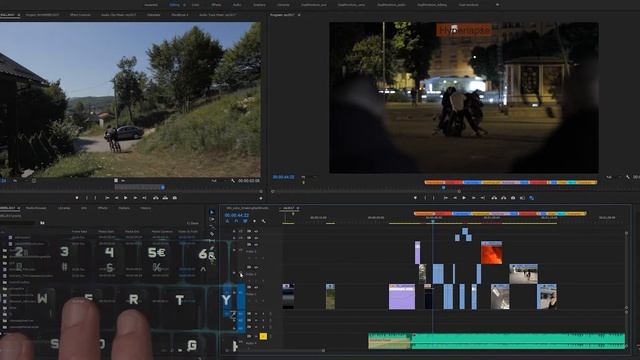Viewport: 640px width, 360px height.
Task: Export a frame from the Program monitor
Action: pos(513,198)
